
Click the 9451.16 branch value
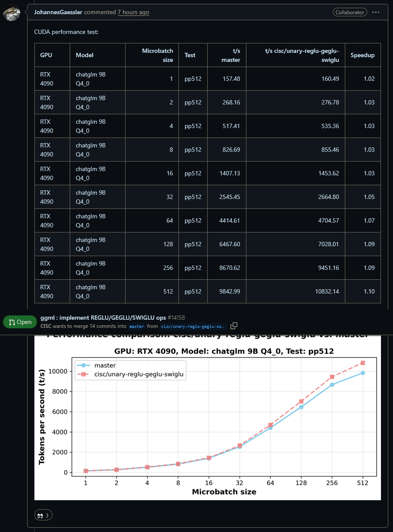click(x=329, y=268)
